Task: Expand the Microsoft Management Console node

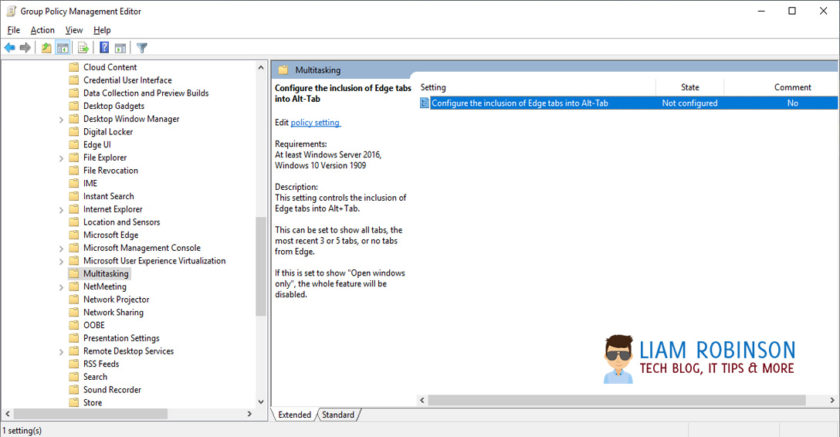Action: (x=61, y=248)
